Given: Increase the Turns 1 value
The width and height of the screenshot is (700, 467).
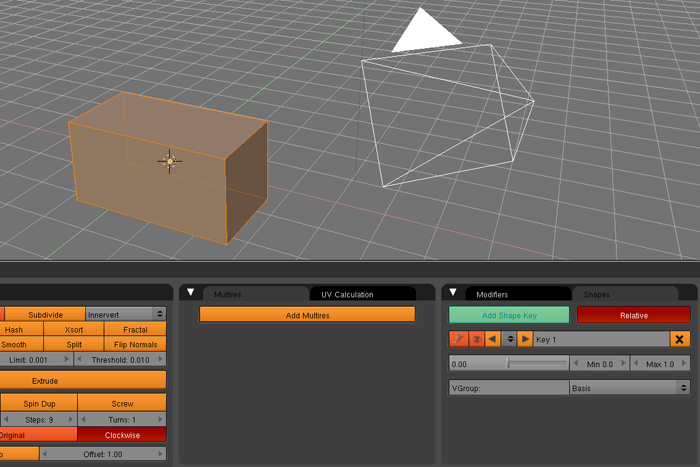Looking at the screenshot, I should (160, 419).
